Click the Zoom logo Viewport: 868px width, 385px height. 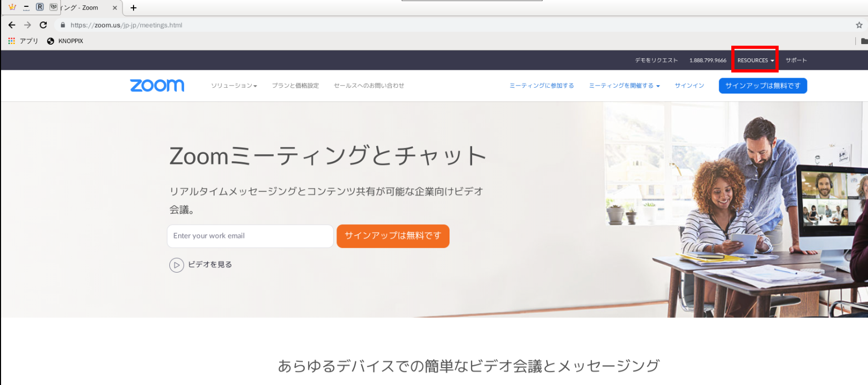[157, 85]
